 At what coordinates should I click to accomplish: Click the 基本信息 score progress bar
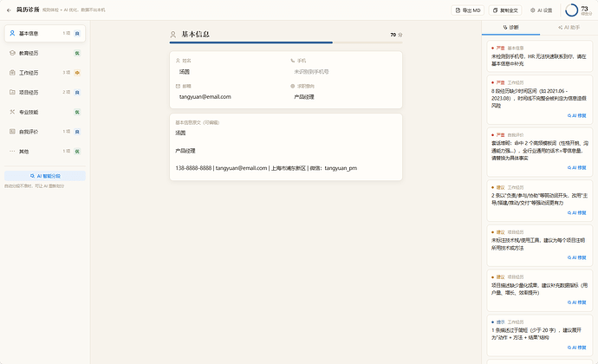(286, 42)
